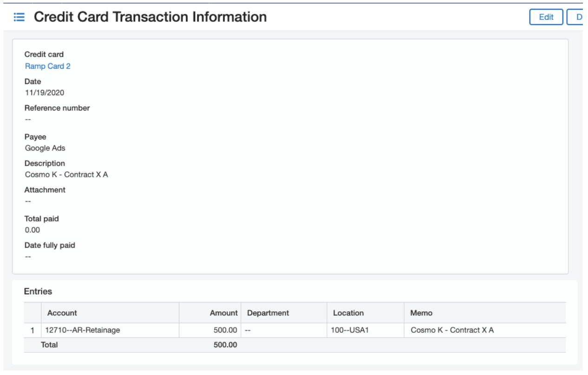This screenshot has height=375, width=588.
Task: Click the Credit Card Transaction Information title
Action: [150, 17]
